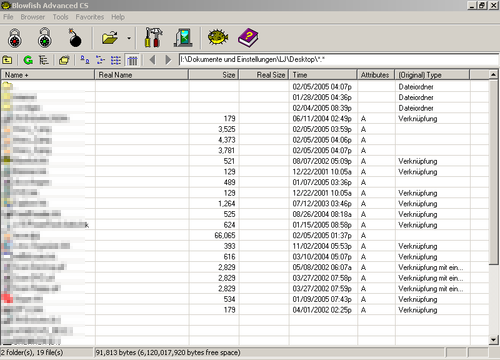
Task: Open the Browser menu
Action: click(x=33, y=17)
